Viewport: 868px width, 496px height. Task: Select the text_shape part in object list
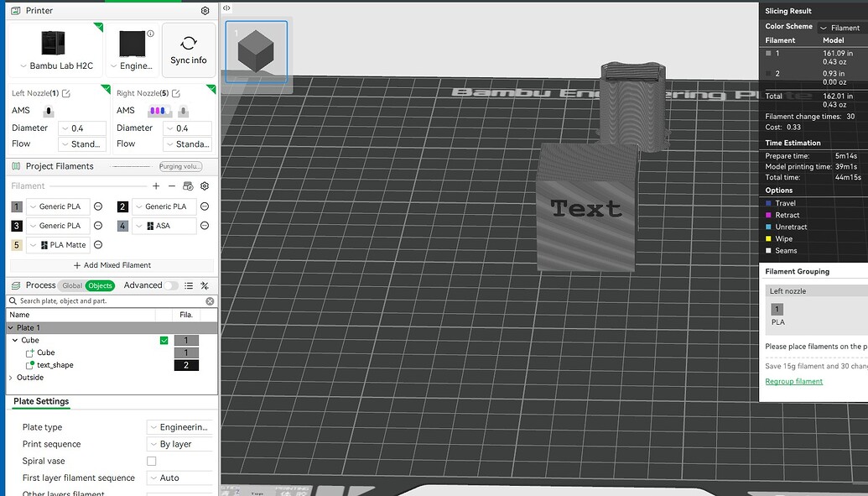click(55, 365)
